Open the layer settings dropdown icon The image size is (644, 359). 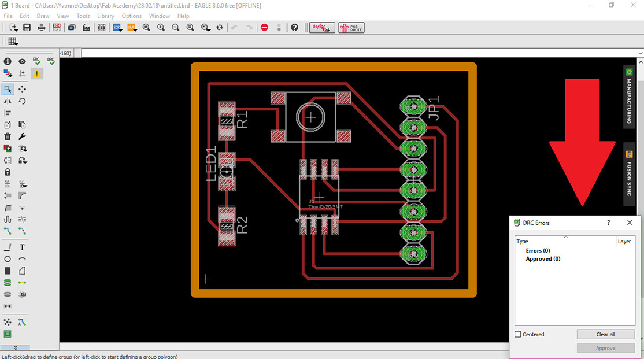[x=8, y=73]
